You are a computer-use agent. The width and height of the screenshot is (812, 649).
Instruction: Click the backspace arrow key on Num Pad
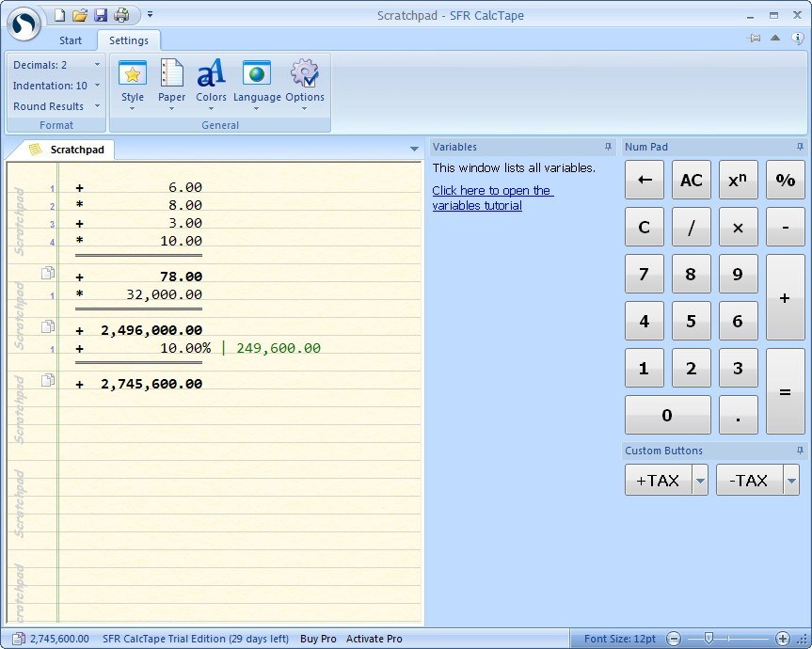pyautogui.click(x=645, y=180)
